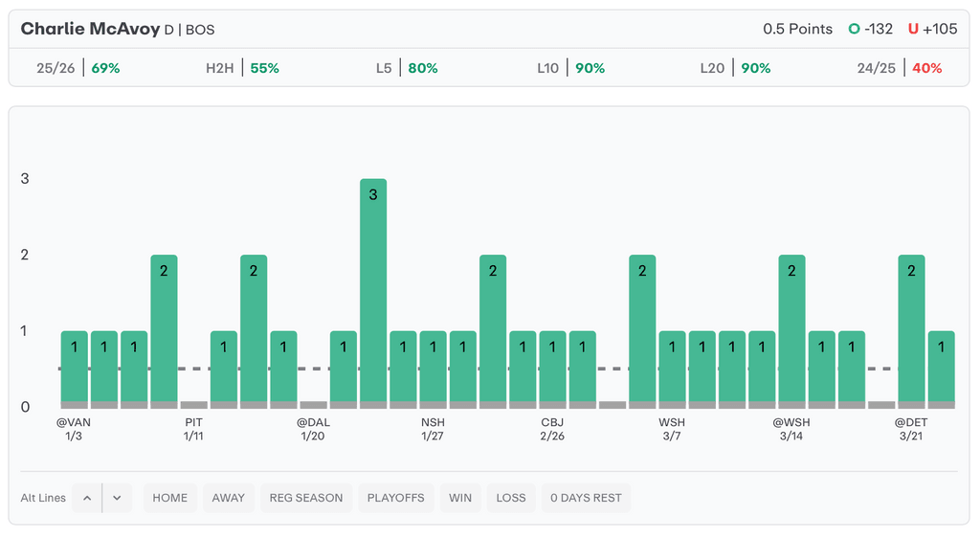The image size is (980, 538).
Task: Open the L20 90% split
Action: tap(735, 68)
